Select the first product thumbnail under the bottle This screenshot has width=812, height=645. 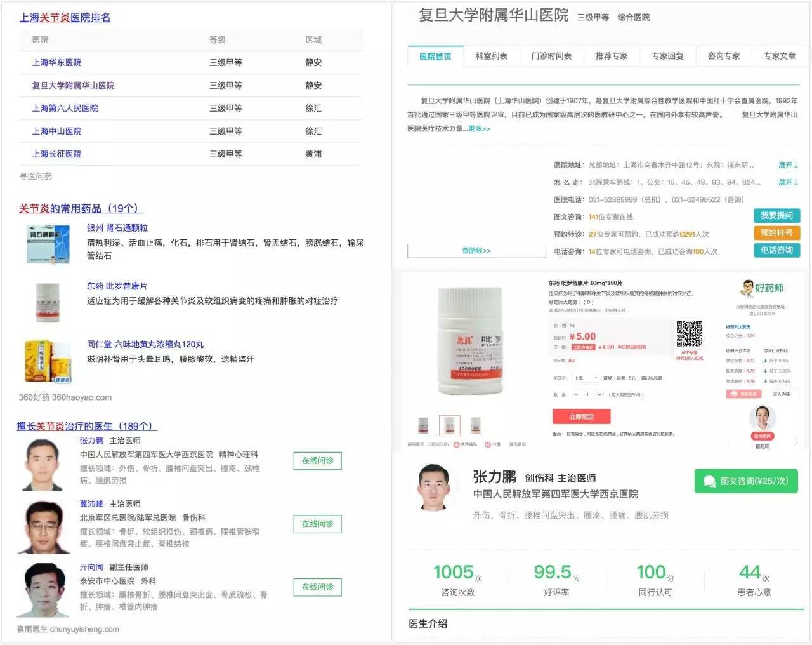coord(423,425)
